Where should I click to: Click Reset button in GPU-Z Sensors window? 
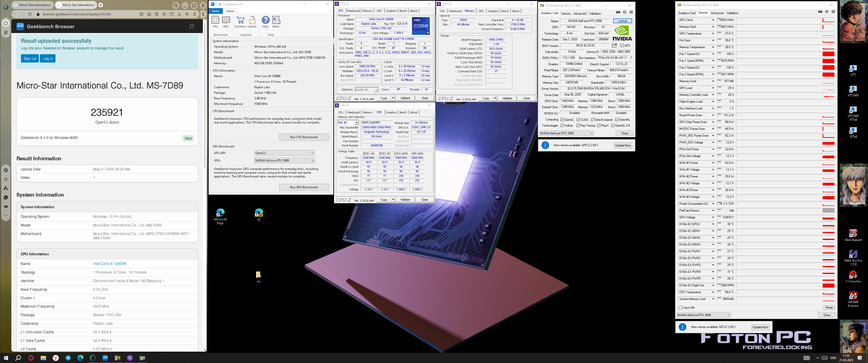[x=829, y=308]
